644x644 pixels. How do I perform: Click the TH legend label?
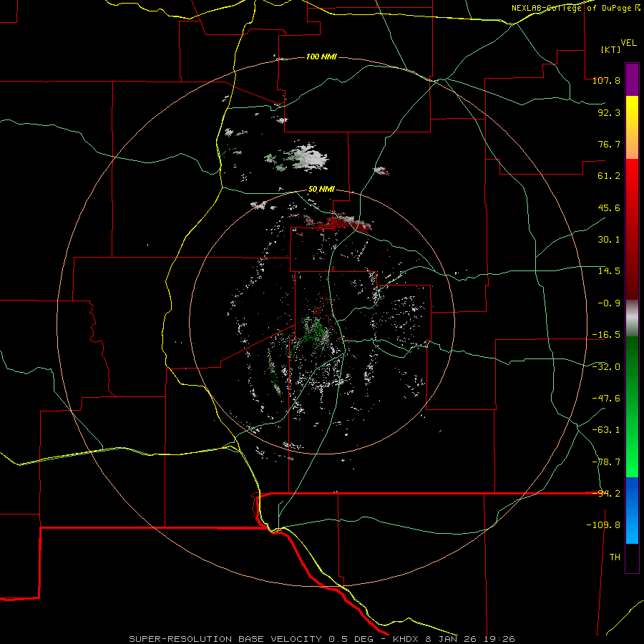click(x=615, y=557)
